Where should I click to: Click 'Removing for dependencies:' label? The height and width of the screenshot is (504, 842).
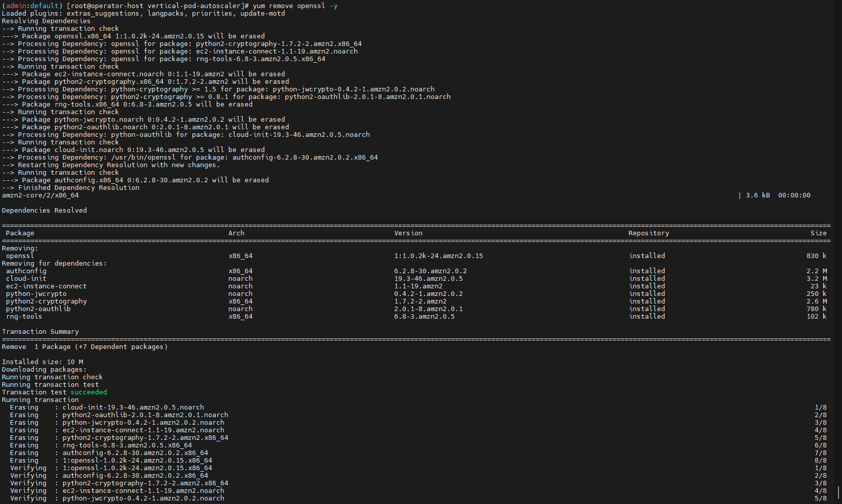click(55, 264)
